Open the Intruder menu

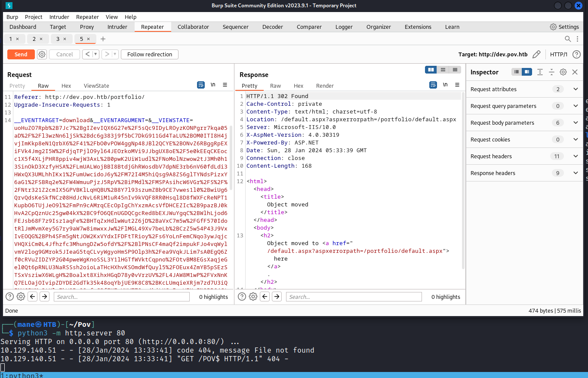coord(59,17)
